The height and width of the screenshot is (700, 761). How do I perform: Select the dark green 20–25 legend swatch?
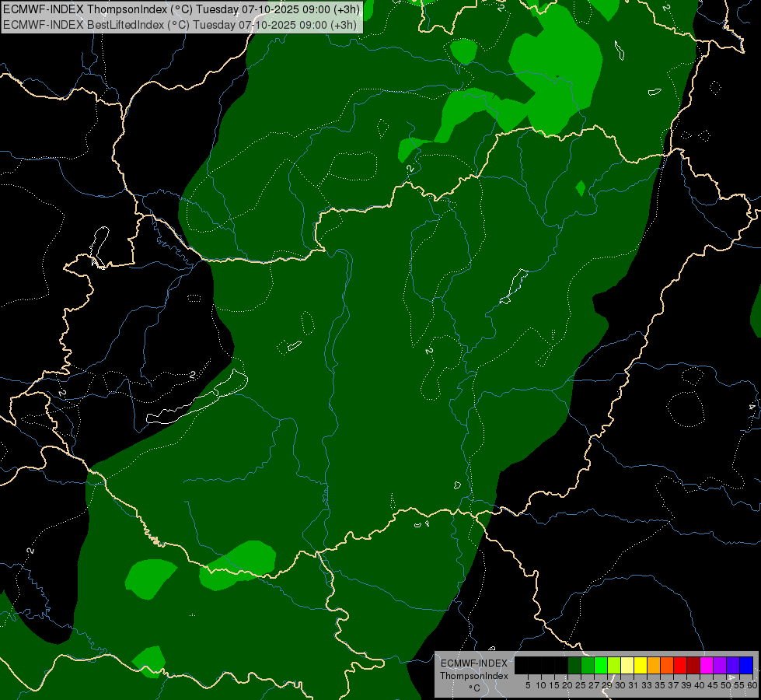(x=574, y=665)
